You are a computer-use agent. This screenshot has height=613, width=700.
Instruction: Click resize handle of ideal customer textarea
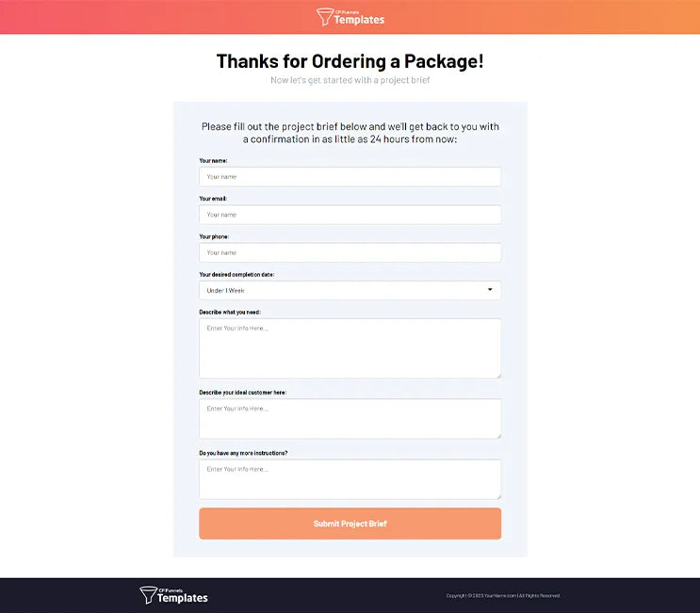[497, 435]
